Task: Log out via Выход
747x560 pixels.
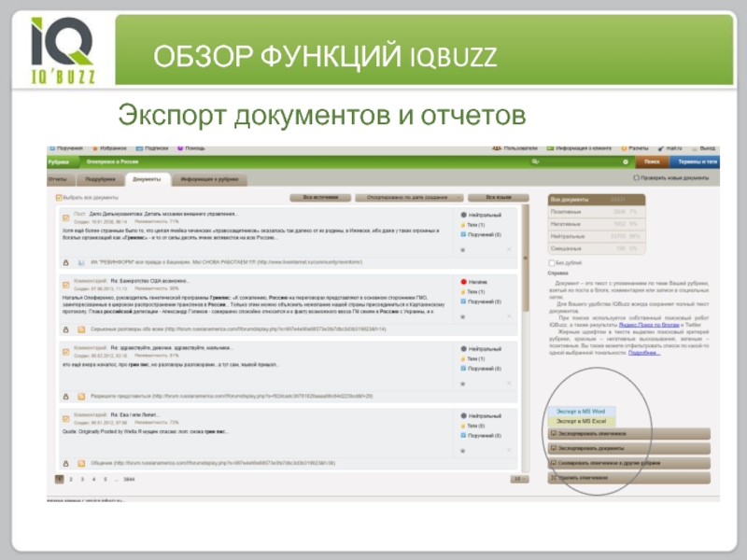Action: tap(704, 148)
